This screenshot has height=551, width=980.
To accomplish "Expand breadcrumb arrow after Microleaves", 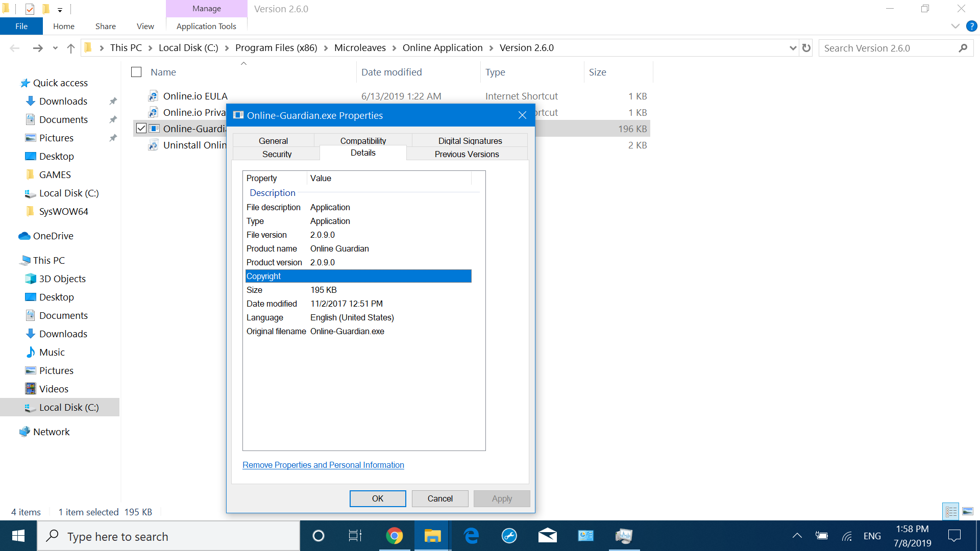I will [x=394, y=48].
